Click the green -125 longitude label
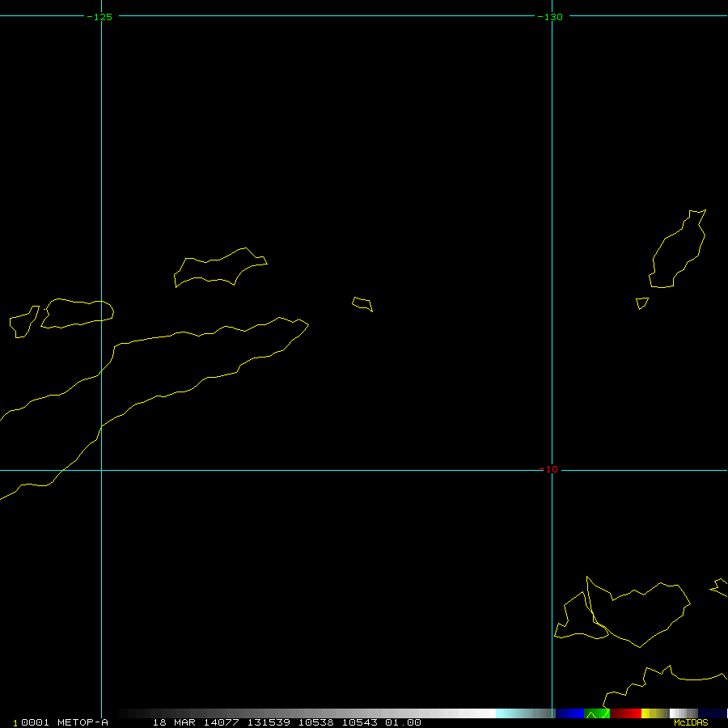 point(99,17)
